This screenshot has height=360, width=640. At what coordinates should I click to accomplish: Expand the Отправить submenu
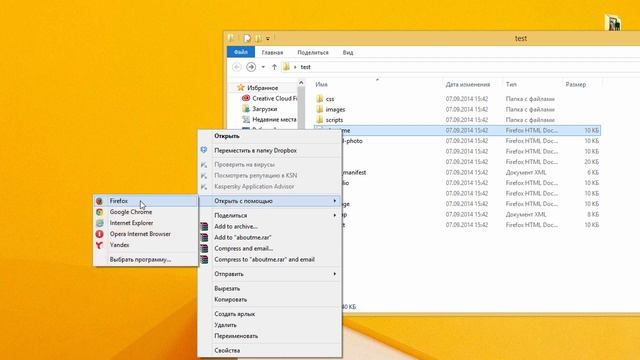click(x=270, y=274)
